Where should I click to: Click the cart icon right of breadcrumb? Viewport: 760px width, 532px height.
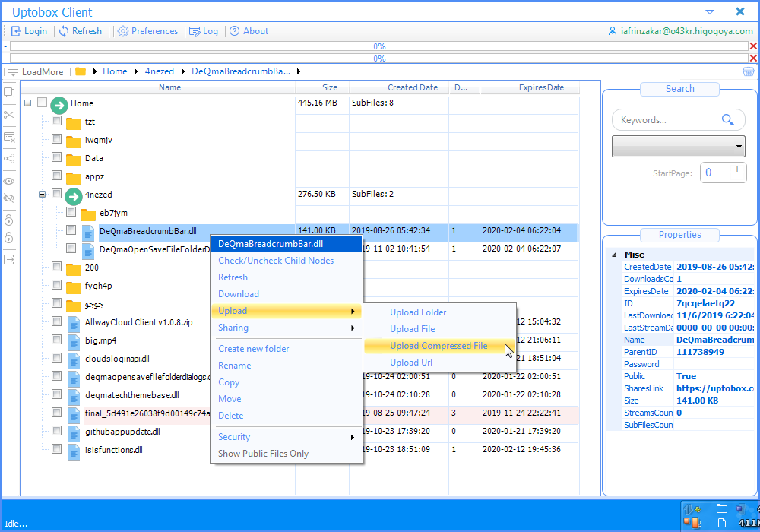tap(749, 71)
